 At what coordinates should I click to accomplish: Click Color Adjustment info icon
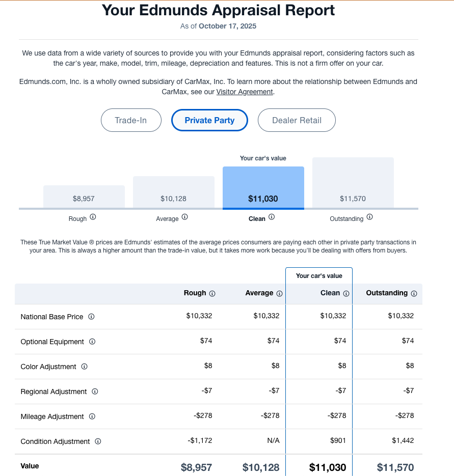pos(85,367)
